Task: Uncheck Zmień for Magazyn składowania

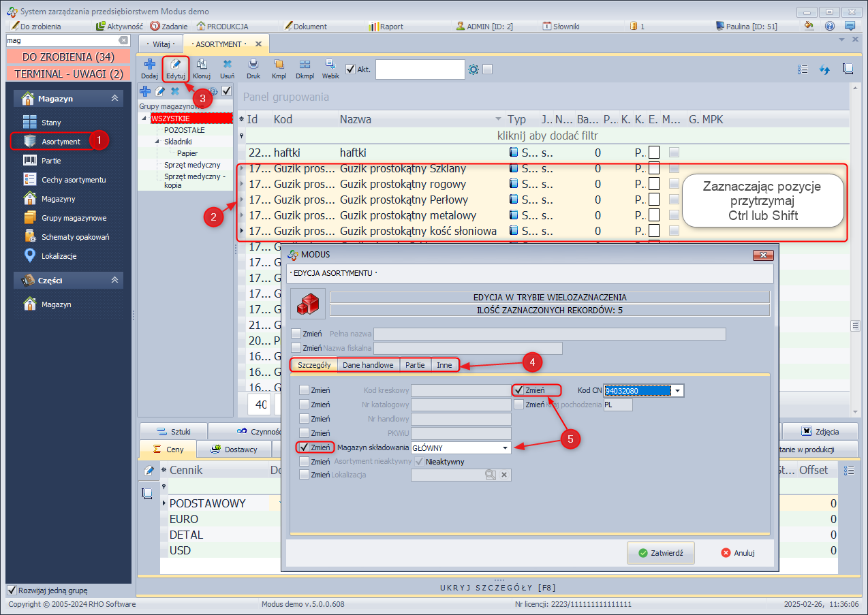Action: [x=303, y=447]
